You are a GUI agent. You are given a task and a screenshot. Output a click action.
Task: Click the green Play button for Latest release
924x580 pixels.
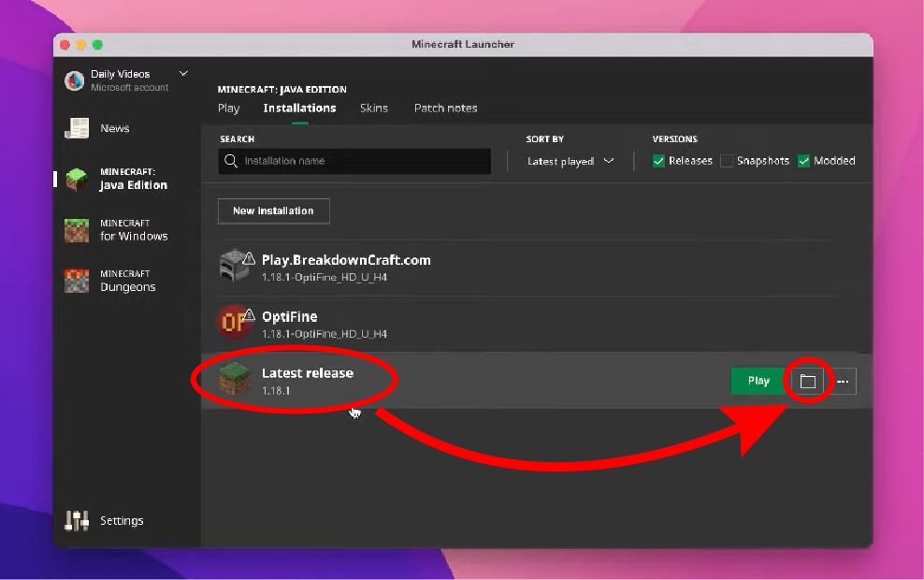758,382
